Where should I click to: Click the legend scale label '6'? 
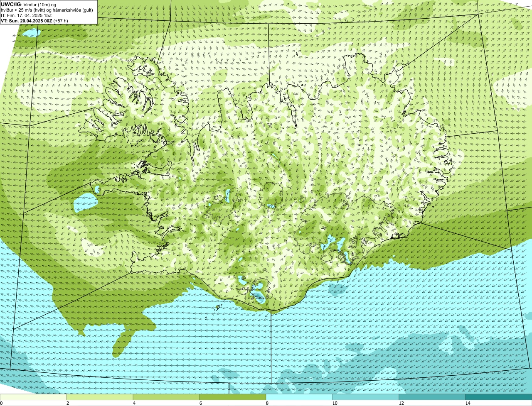(x=200, y=403)
